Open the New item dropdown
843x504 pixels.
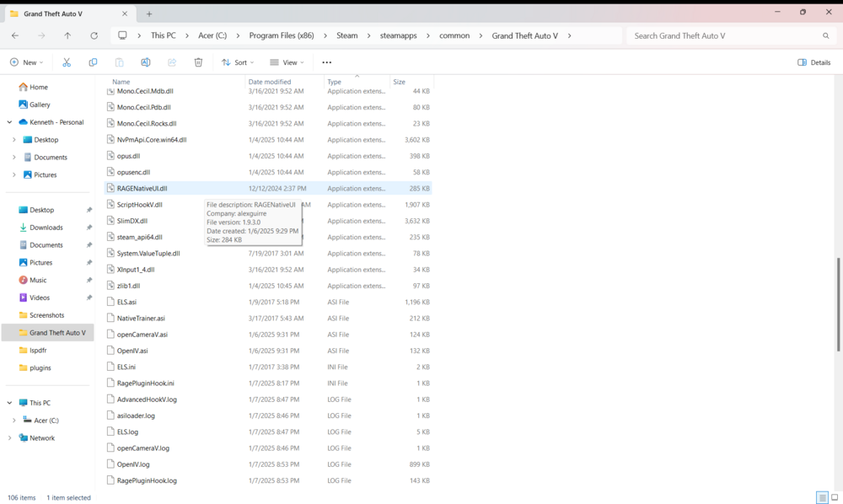(x=25, y=62)
